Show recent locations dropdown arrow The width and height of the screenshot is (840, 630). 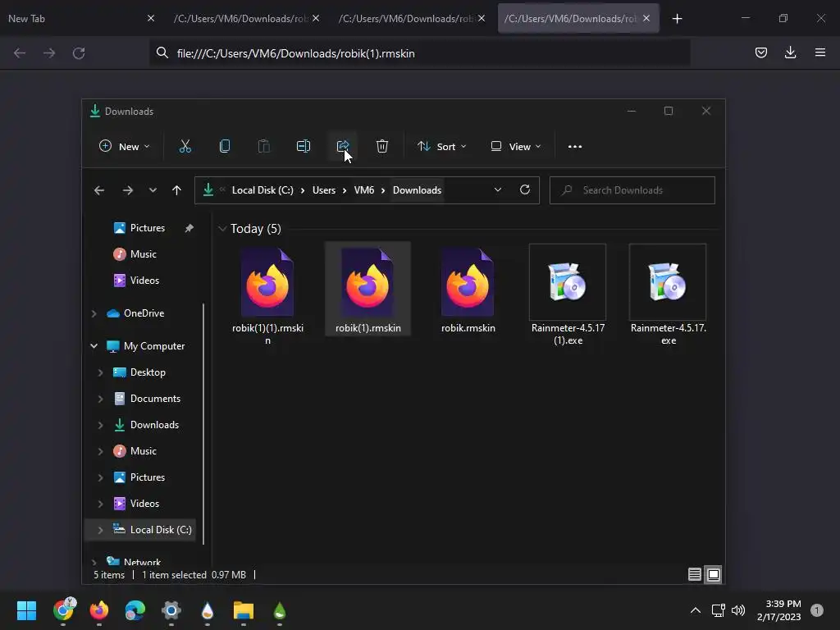[153, 190]
